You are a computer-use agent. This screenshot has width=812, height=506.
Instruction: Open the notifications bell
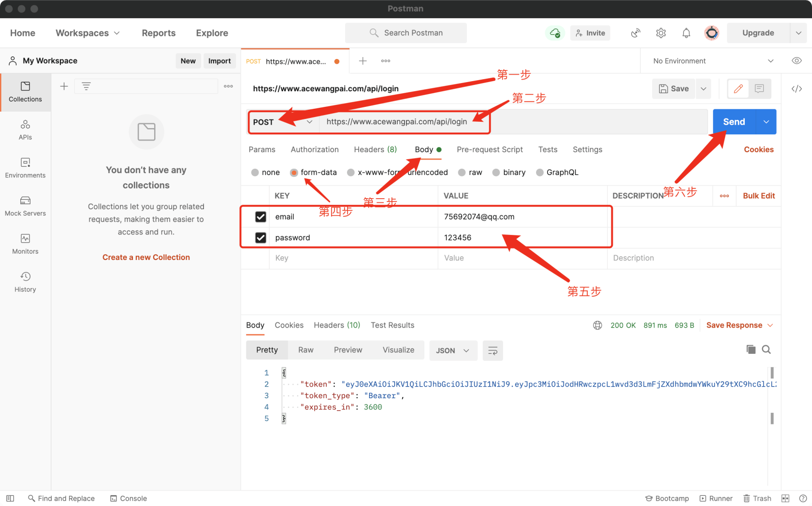pyautogui.click(x=686, y=33)
